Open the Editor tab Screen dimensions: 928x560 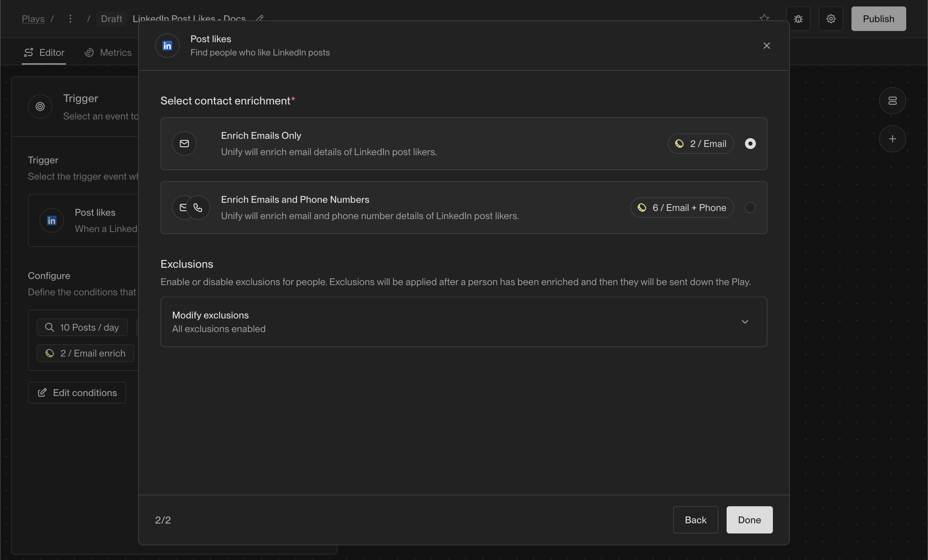coord(44,52)
